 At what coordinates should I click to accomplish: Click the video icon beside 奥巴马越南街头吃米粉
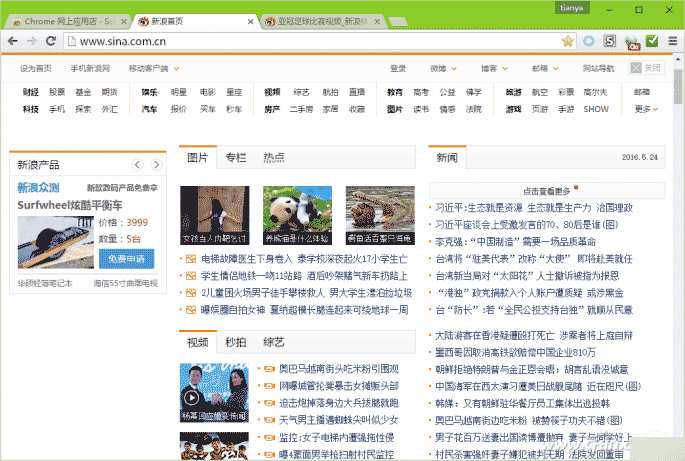270,369
